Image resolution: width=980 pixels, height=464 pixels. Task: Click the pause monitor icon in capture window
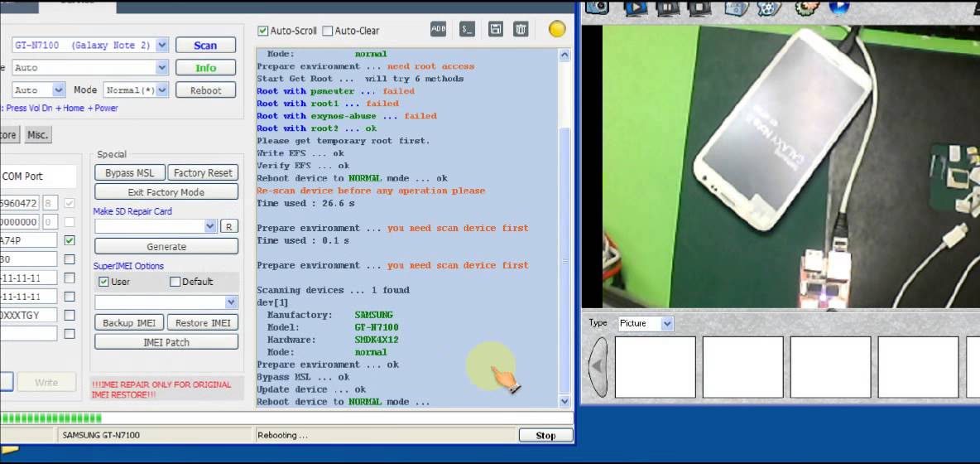pos(667,7)
